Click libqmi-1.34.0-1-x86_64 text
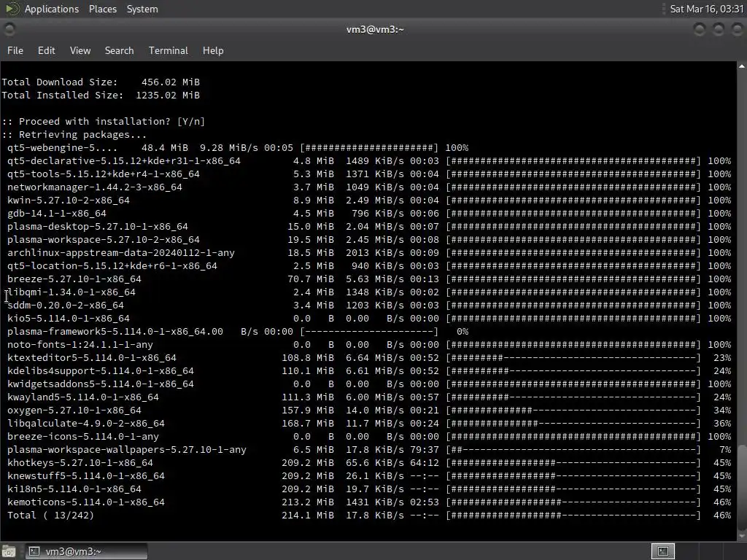 pos(71,292)
